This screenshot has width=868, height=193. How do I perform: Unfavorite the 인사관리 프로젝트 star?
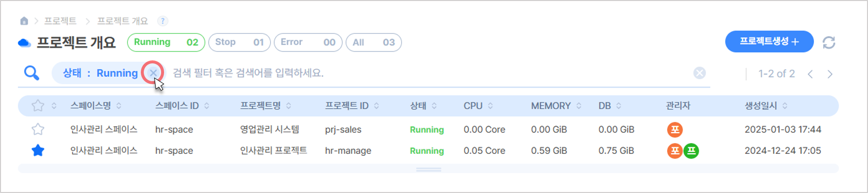click(38, 150)
